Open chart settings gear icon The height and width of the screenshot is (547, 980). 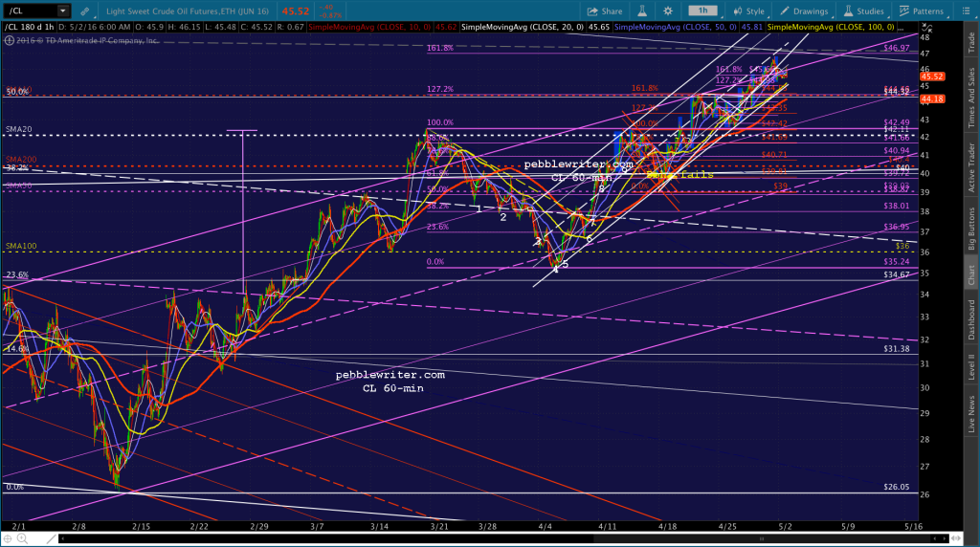point(668,11)
